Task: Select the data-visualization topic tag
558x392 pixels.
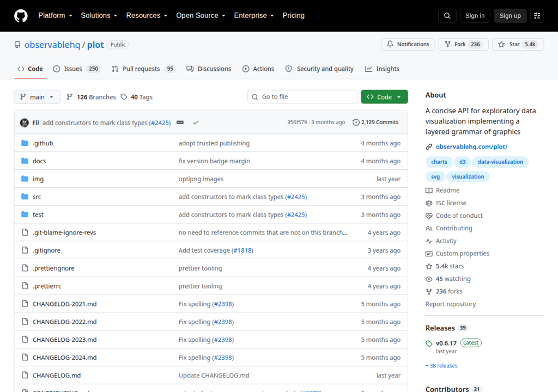Action: point(500,162)
